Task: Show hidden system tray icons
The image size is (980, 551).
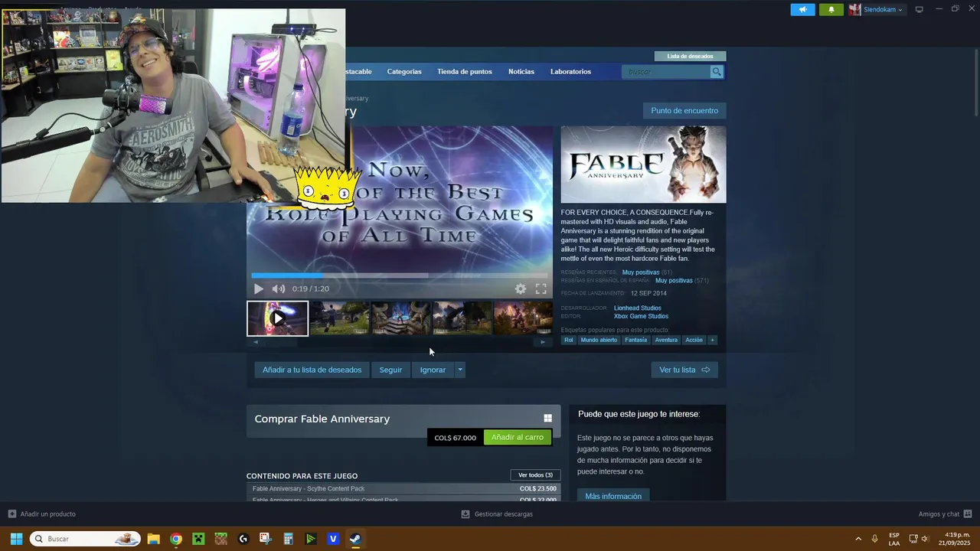Action: pos(858,539)
